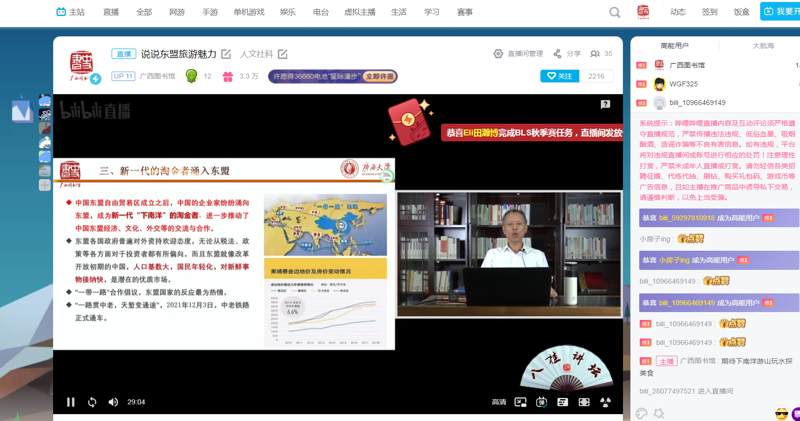The image size is (800, 421).
Task: Click the plus icon in left sidebar
Action: (45, 185)
